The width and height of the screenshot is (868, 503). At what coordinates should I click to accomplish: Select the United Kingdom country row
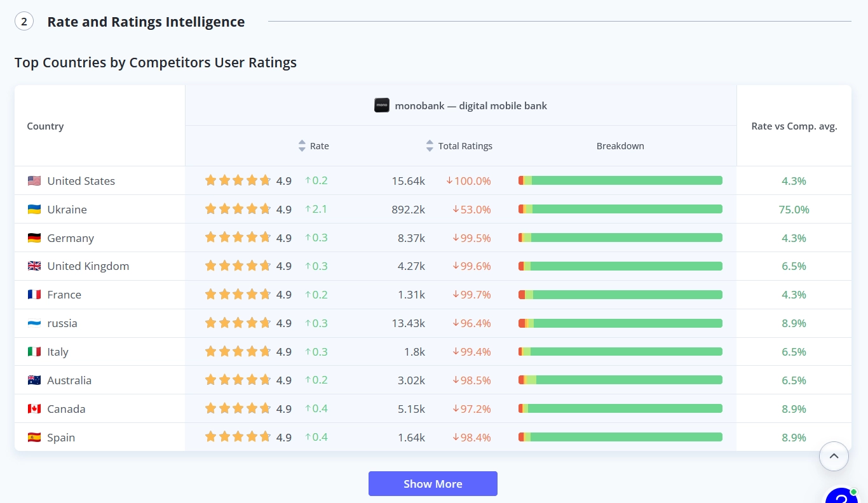click(x=433, y=266)
